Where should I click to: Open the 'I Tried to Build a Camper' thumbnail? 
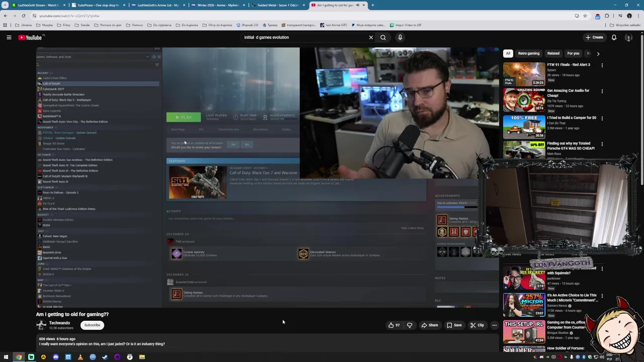(x=524, y=126)
